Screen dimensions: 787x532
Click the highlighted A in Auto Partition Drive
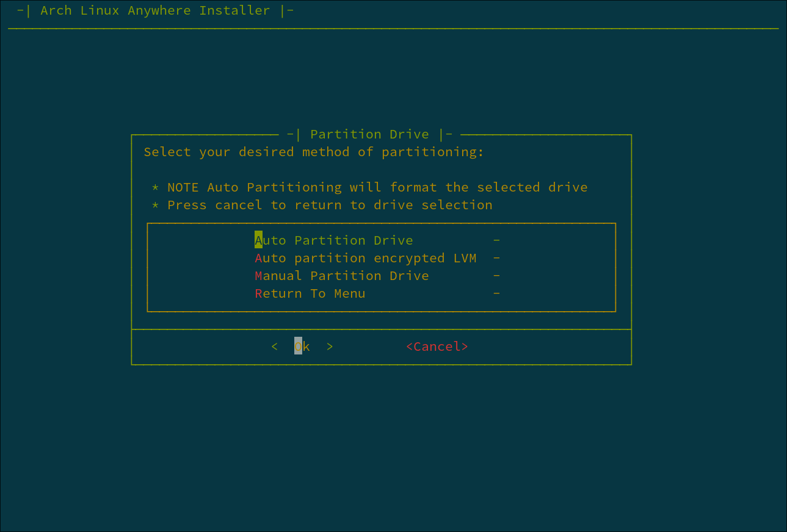(258, 240)
